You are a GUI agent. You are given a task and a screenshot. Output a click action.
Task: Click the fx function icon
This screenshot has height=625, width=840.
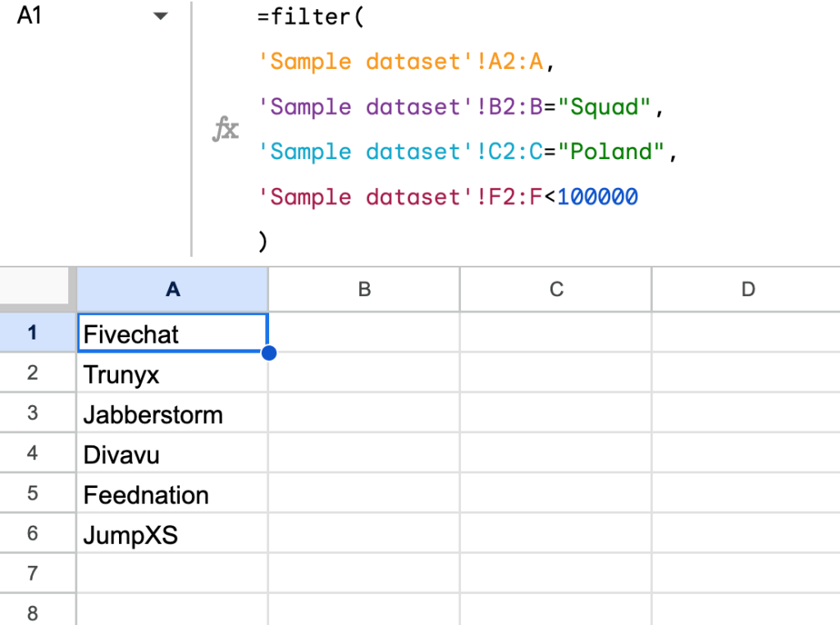(x=226, y=130)
